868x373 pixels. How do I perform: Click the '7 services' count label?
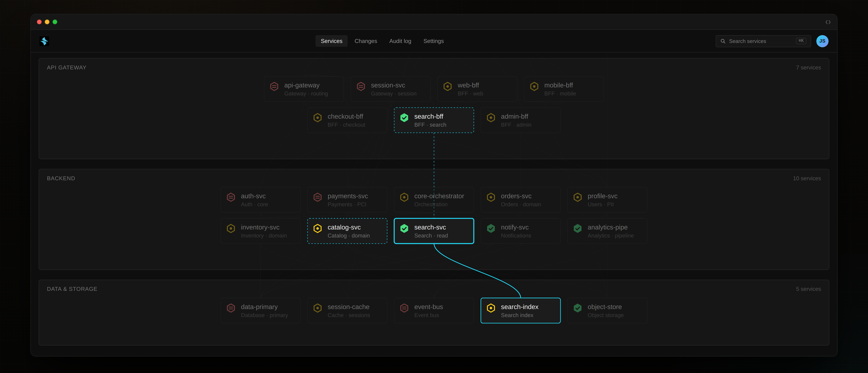808,68
